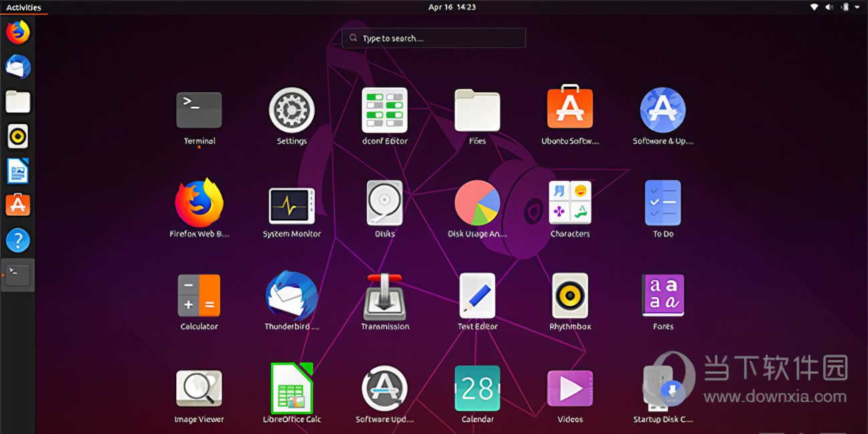The height and width of the screenshot is (434, 868).
Task: Expand the system menu arrow in the top bar
Action: pyautogui.click(x=857, y=7)
